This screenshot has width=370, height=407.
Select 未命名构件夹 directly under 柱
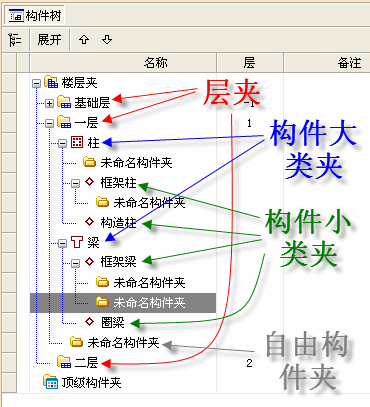[136, 163]
